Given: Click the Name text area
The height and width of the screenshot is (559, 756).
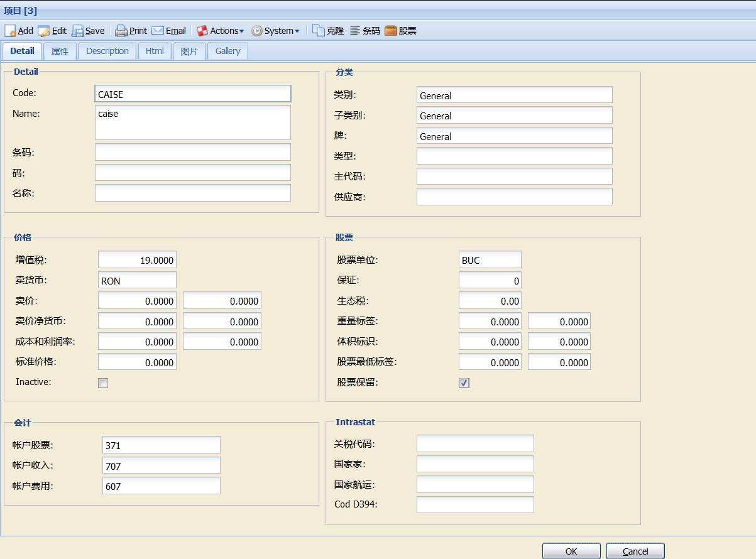Looking at the screenshot, I should (193, 122).
